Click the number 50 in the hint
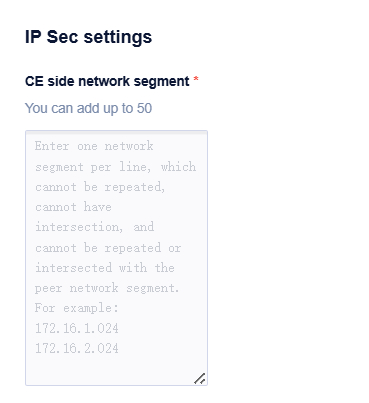 tap(144, 108)
